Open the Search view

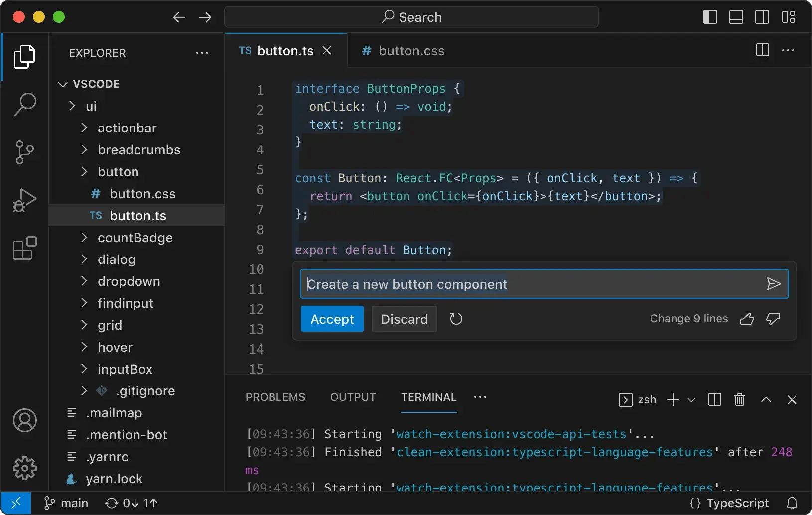23,104
